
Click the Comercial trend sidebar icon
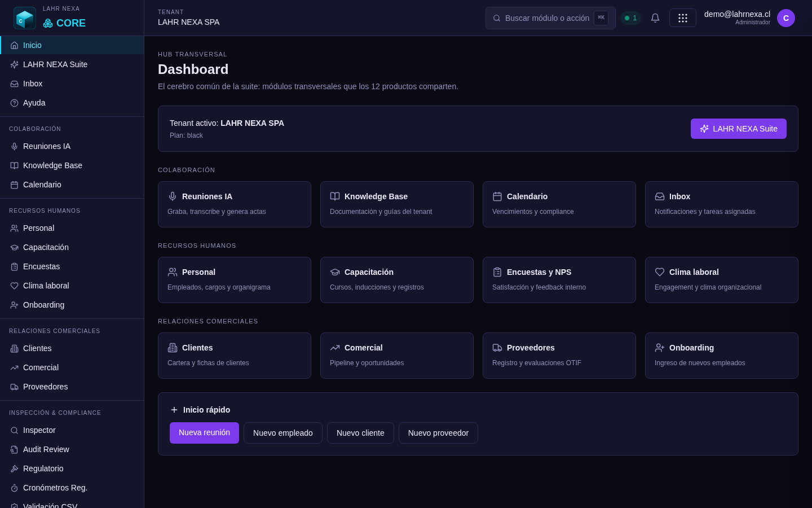[x=15, y=367]
